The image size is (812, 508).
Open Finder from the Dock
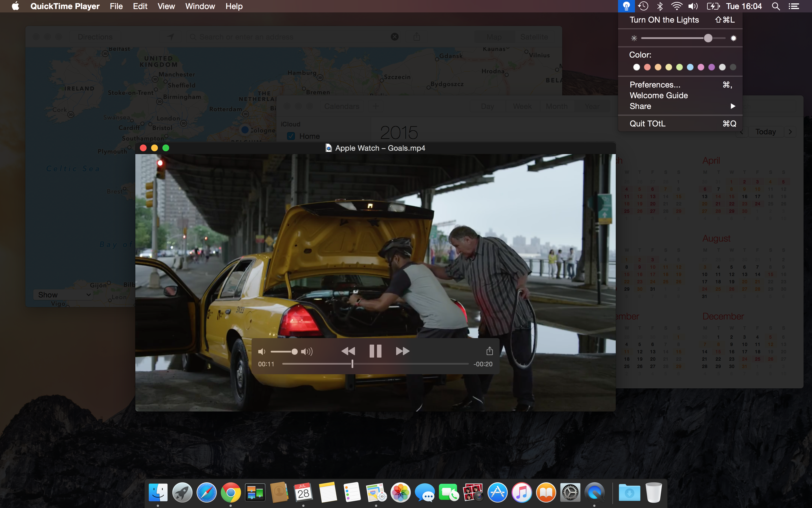pos(158,492)
